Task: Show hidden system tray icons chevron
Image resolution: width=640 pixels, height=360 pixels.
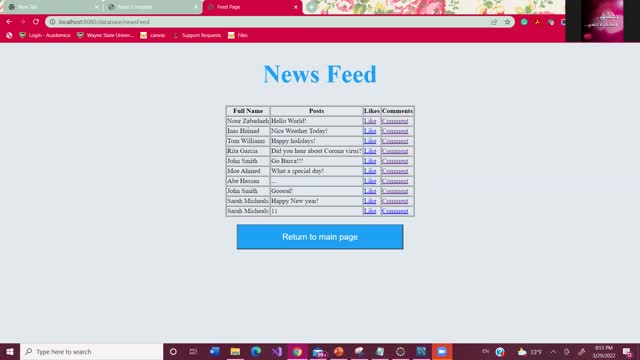Action: (553, 351)
